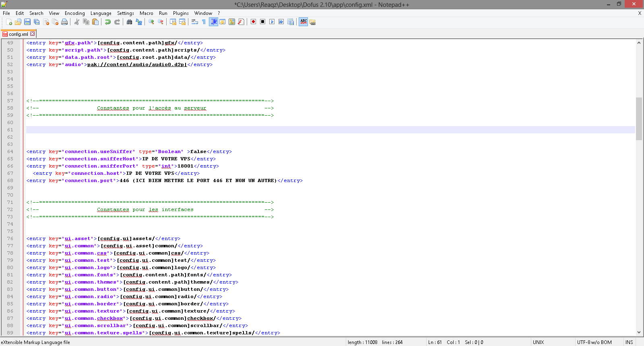Toggle the ABC spell-check icon
Image resolution: width=644 pixels, height=346 pixels.
tap(303, 22)
